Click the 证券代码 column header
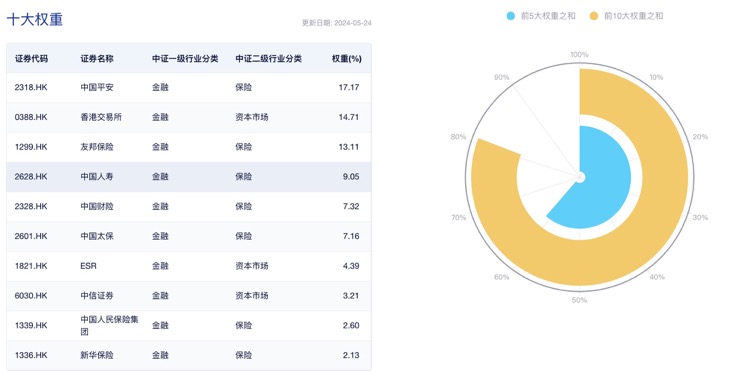The image size is (730, 376). point(31,59)
